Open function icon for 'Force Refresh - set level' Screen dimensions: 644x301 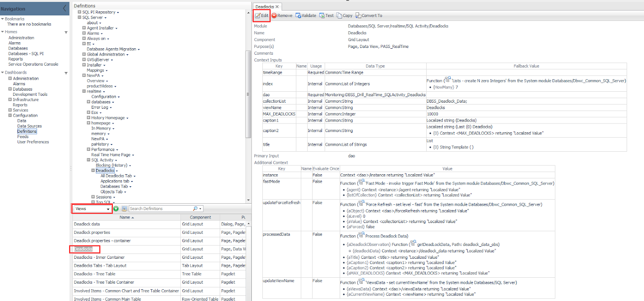[x=361, y=203]
